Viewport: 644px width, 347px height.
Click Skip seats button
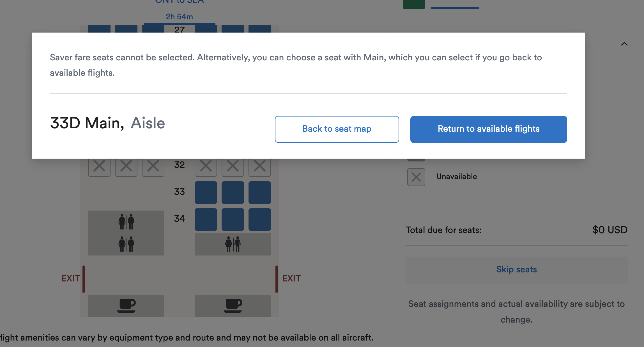tap(516, 270)
